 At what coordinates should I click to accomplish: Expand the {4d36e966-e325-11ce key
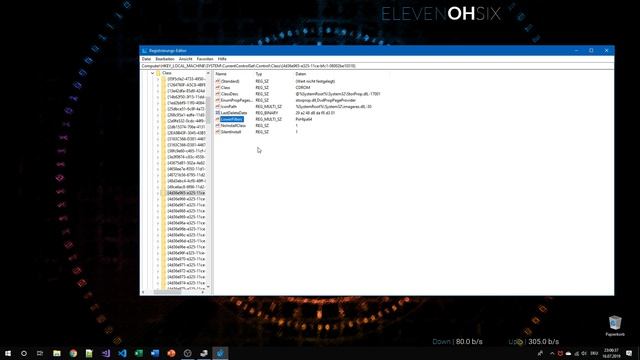point(158,199)
